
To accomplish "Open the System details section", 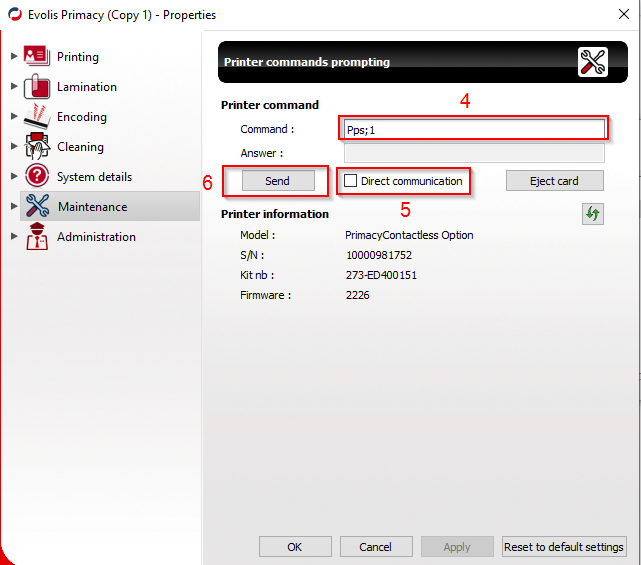I will [x=94, y=177].
